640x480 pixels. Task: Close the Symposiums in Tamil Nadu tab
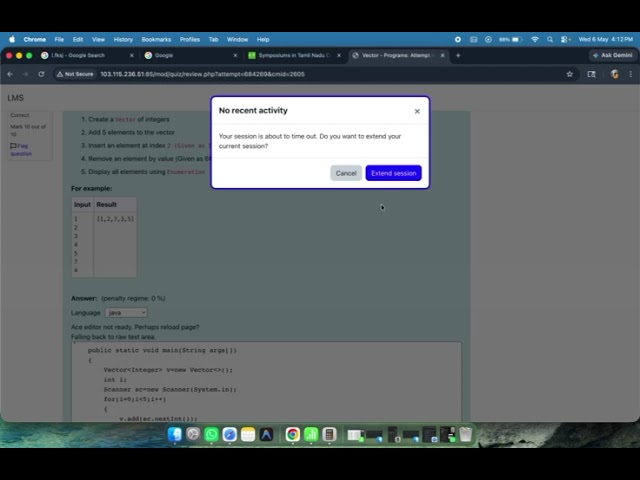(x=339, y=55)
